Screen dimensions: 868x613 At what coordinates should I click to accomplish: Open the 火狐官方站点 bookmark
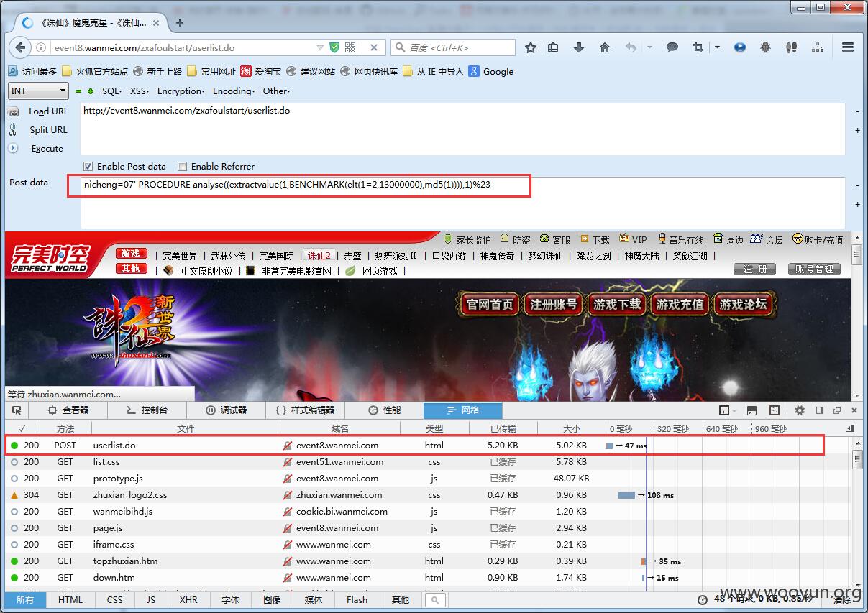(95, 71)
